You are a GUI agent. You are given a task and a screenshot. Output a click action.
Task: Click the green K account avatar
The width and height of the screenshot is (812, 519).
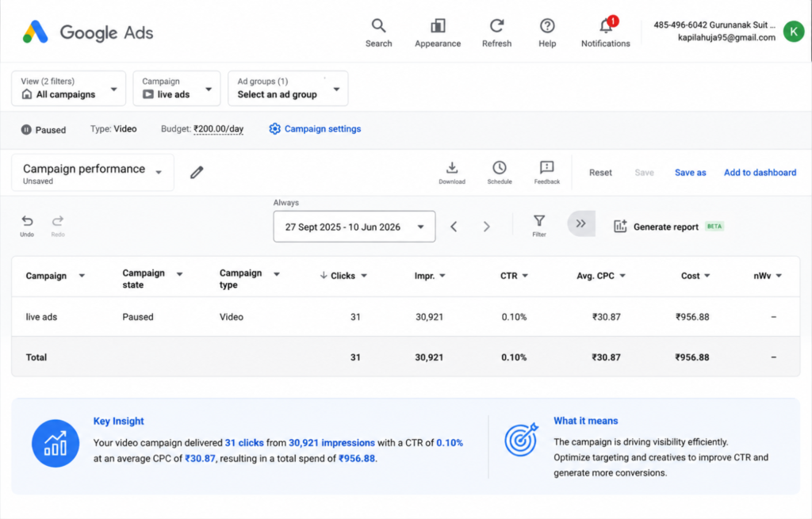point(793,32)
